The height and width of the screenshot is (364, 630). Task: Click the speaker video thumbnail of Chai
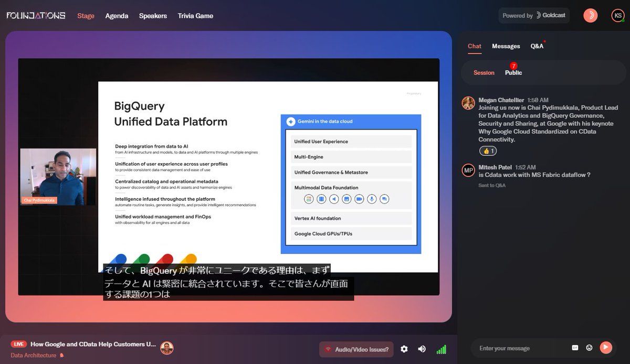click(x=58, y=177)
